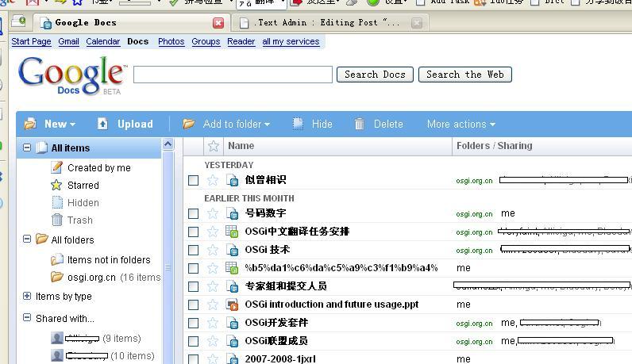632x364 pixels.
Task: Open a new browser tab with the new-tab icon
Action: [x=18, y=21]
